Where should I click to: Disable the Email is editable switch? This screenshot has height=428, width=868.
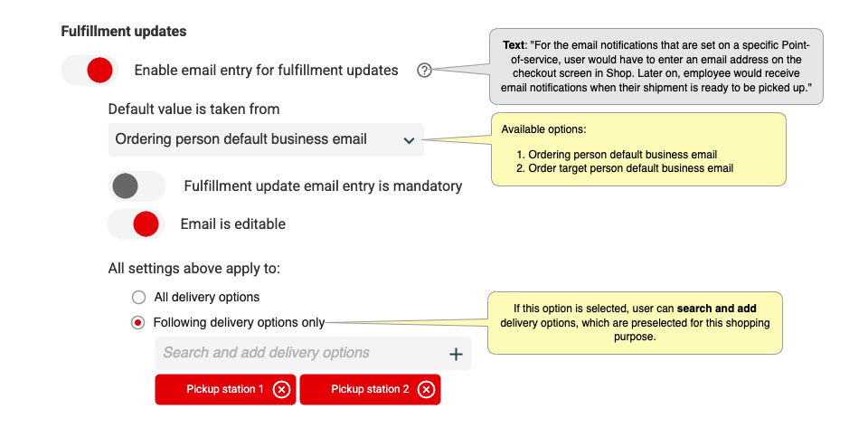tap(136, 224)
